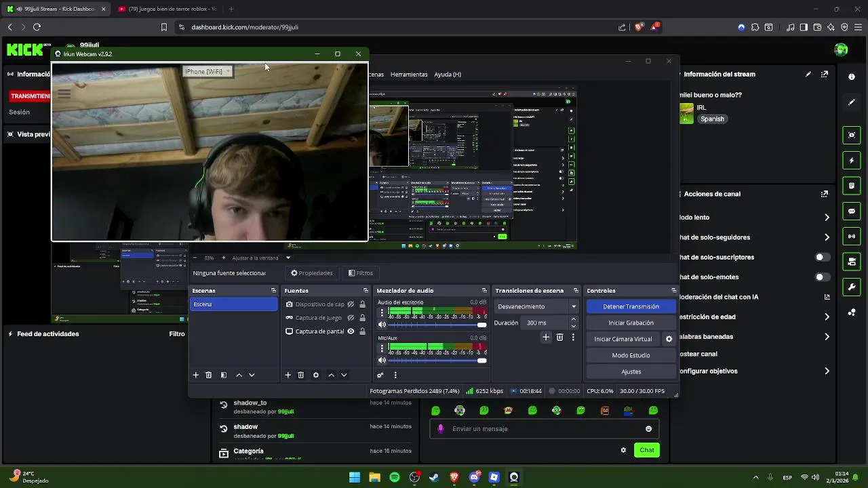Send message with green Chat button
The height and width of the screenshot is (488, 868).
point(647,450)
